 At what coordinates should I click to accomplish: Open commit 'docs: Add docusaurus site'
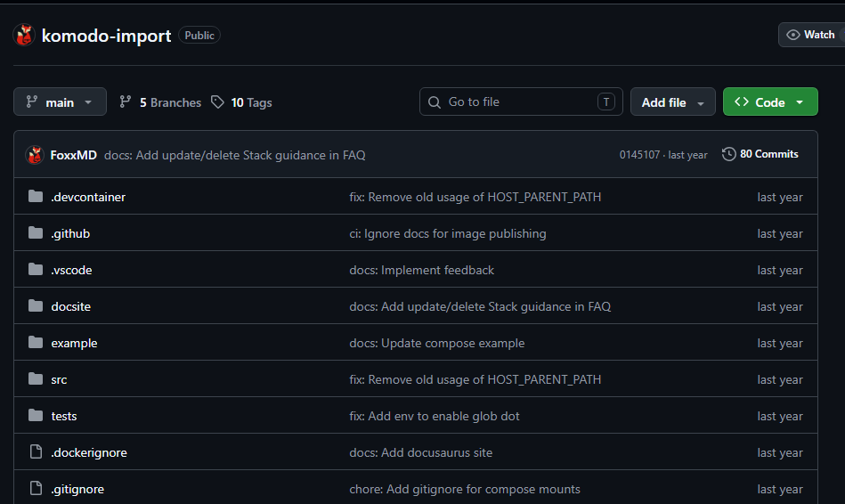pyautogui.click(x=420, y=452)
